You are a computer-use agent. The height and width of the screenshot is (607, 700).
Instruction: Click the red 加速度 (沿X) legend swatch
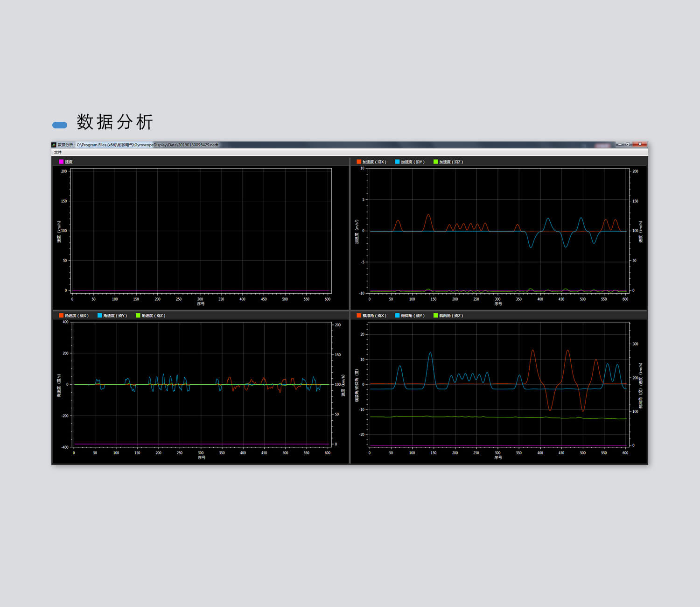click(x=359, y=162)
